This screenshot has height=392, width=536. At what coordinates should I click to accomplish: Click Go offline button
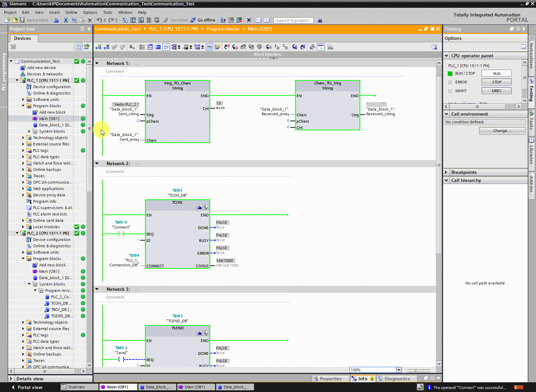tap(203, 20)
